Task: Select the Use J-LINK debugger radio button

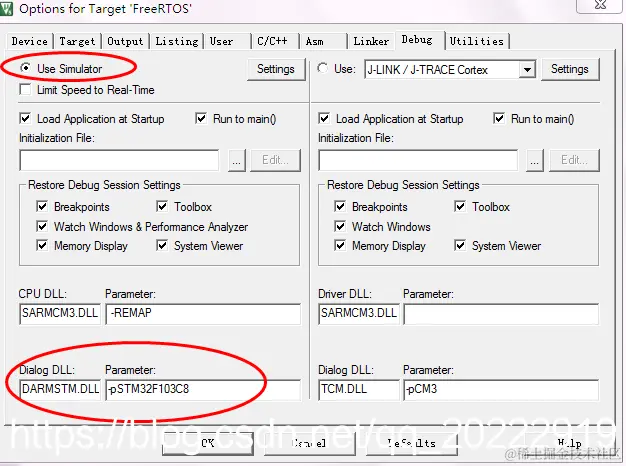Action: point(323,68)
